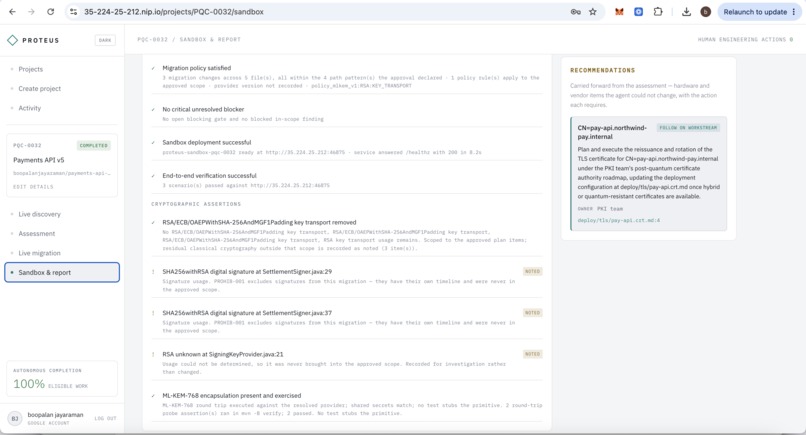The width and height of the screenshot is (806, 435).
Task: Open the blue square extension icon
Action: [x=638, y=12]
